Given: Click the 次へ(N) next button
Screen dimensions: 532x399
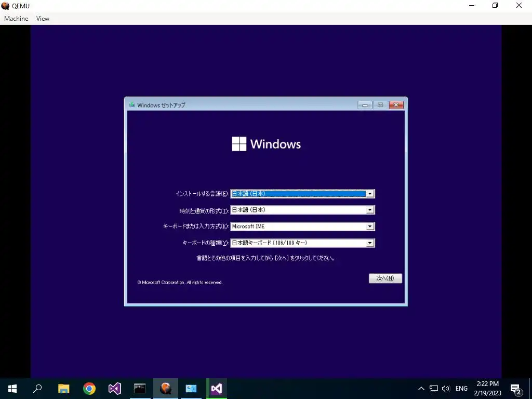Looking at the screenshot, I should [385, 278].
